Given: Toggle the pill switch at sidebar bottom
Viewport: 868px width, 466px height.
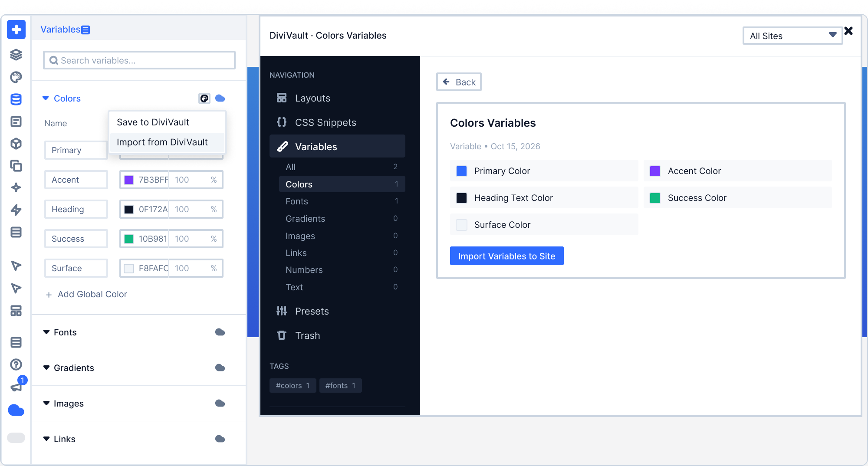Looking at the screenshot, I should click(x=16, y=438).
